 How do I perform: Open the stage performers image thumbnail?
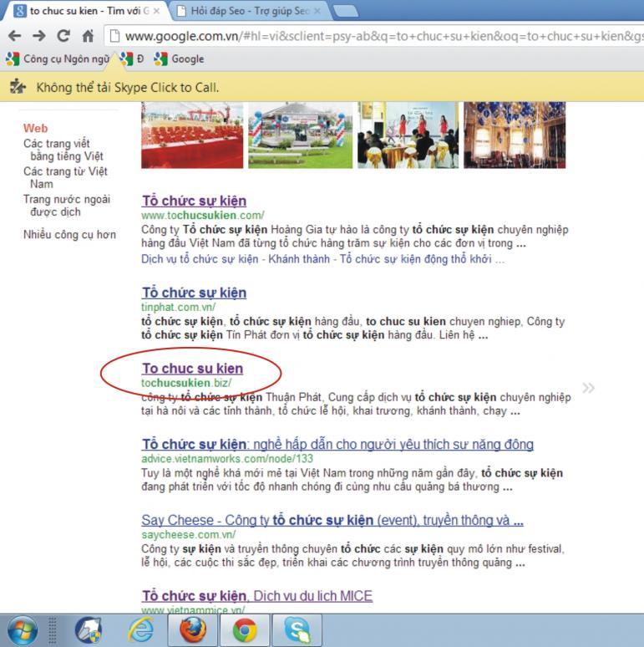click(408, 135)
